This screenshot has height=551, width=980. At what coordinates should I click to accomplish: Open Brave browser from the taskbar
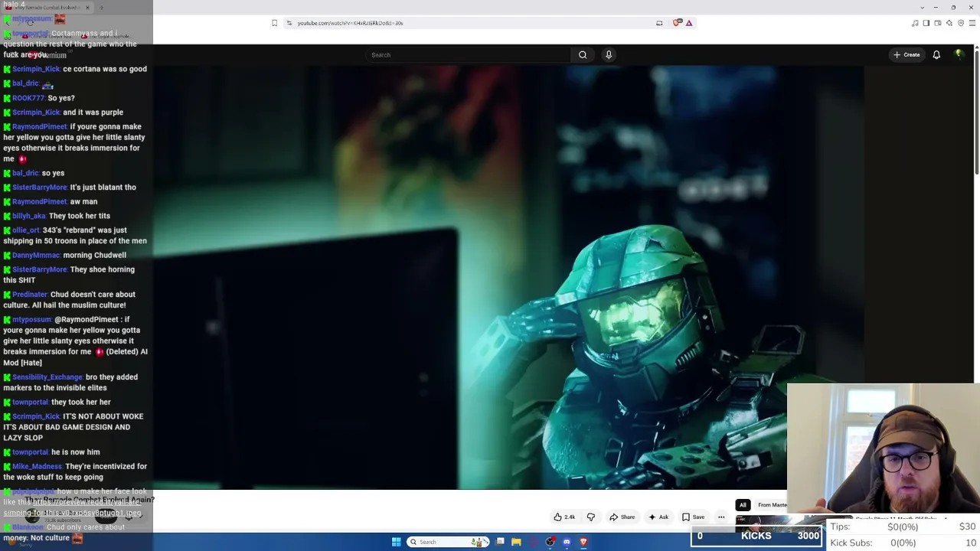[x=583, y=542]
